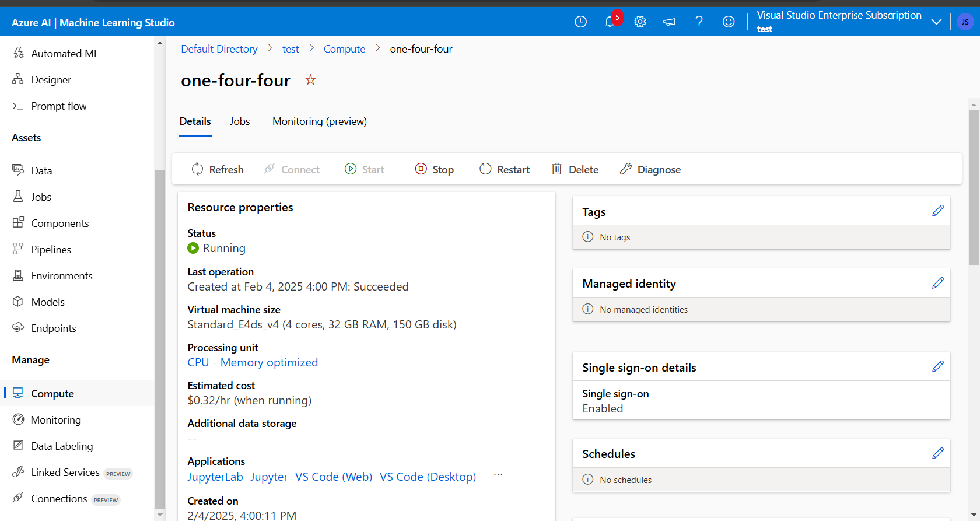Open help question mark icon
Viewport: 980px width, 521px height.
(x=699, y=22)
